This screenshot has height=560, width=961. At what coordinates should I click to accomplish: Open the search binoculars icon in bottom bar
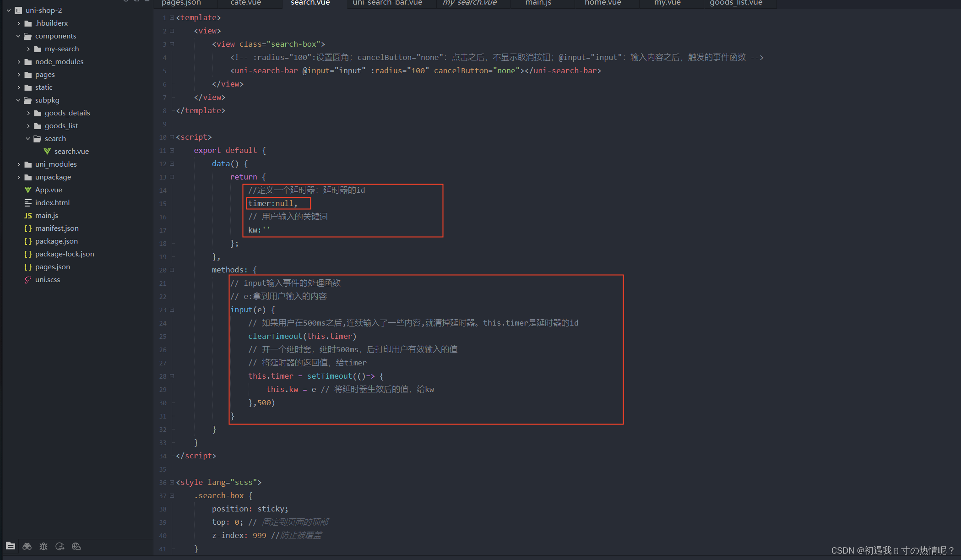tap(27, 546)
